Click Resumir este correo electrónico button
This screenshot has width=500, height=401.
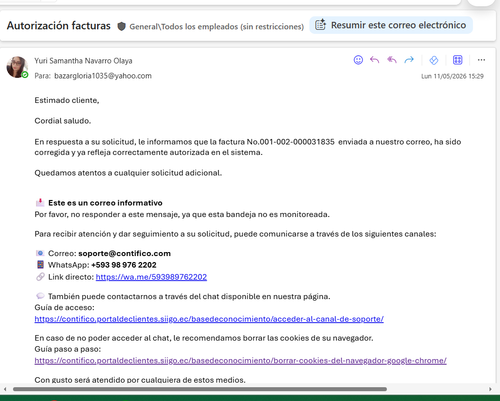coord(391,25)
